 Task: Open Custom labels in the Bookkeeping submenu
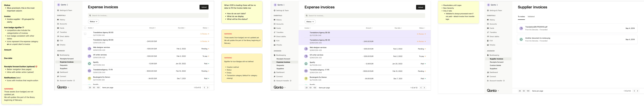(495, 65)
